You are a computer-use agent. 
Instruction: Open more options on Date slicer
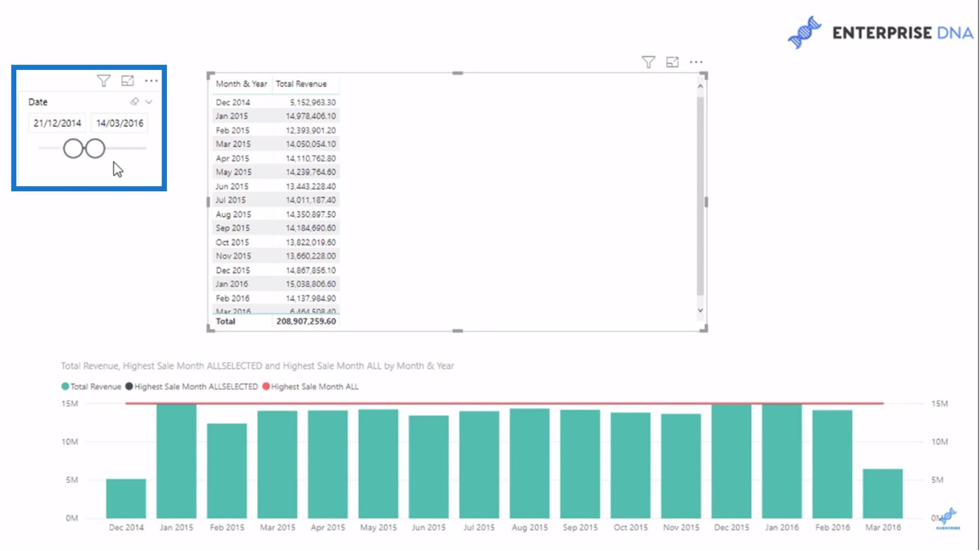[x=151, y=81]
